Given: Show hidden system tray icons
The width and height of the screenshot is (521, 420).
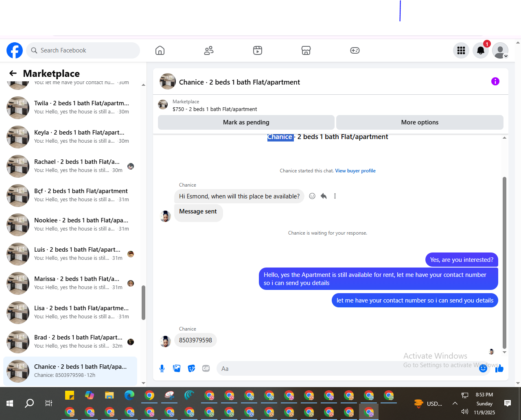Looking at the screenshot, I should [454, 403].
